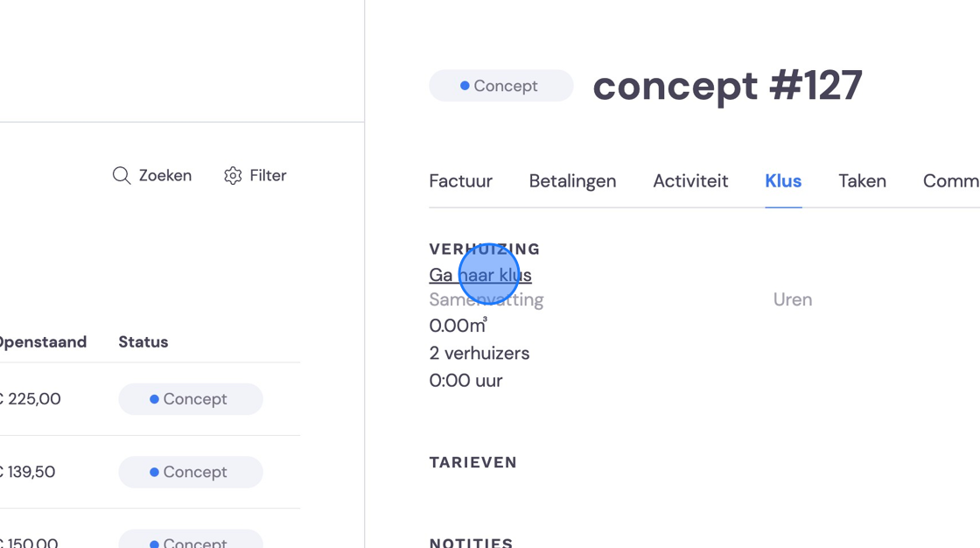Viewport: 980px width, 548px height.
Task: Open the Filter options
Action: pos(255,176)
